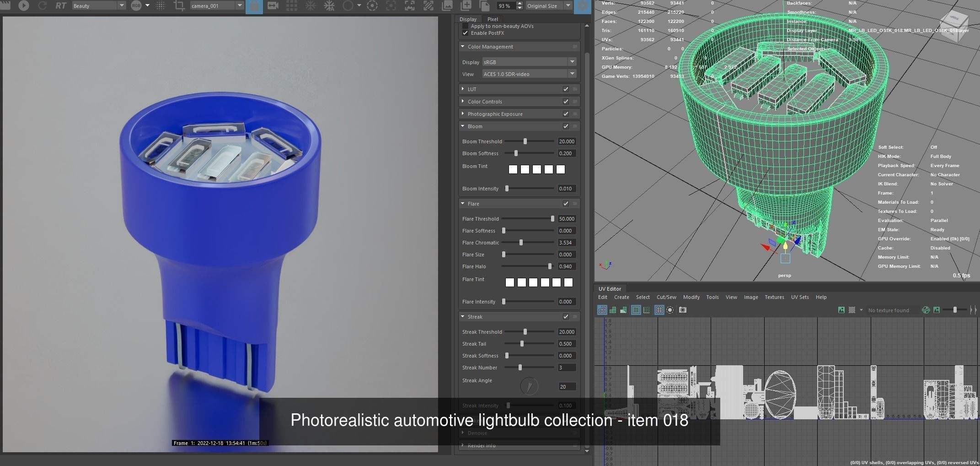This screenshot has height=466, width=980.
Task: Click the add snapshot plus icon
Action: tap(466, 5)
